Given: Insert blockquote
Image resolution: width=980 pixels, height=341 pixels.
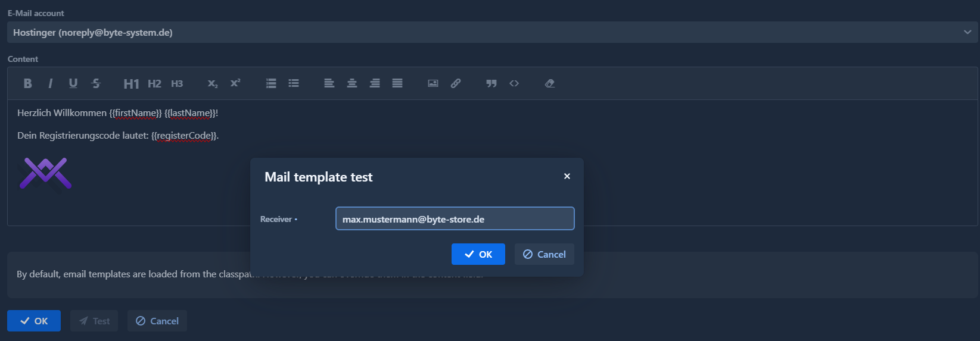Looking at the screenshot, I should click(491, 83).
